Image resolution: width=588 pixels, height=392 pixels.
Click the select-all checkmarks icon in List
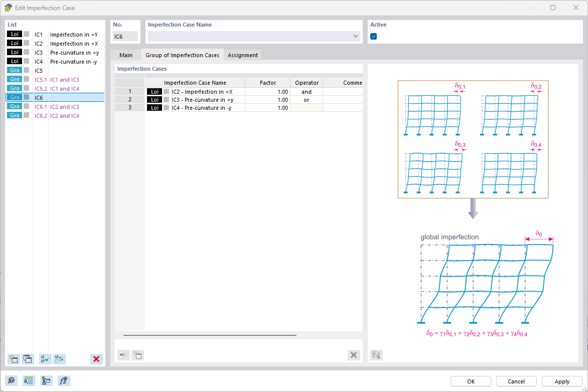click(45, 359)
